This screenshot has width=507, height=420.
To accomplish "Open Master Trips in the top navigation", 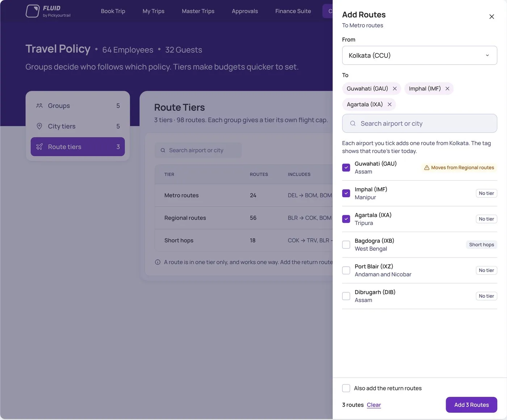I will click(198, 11).
